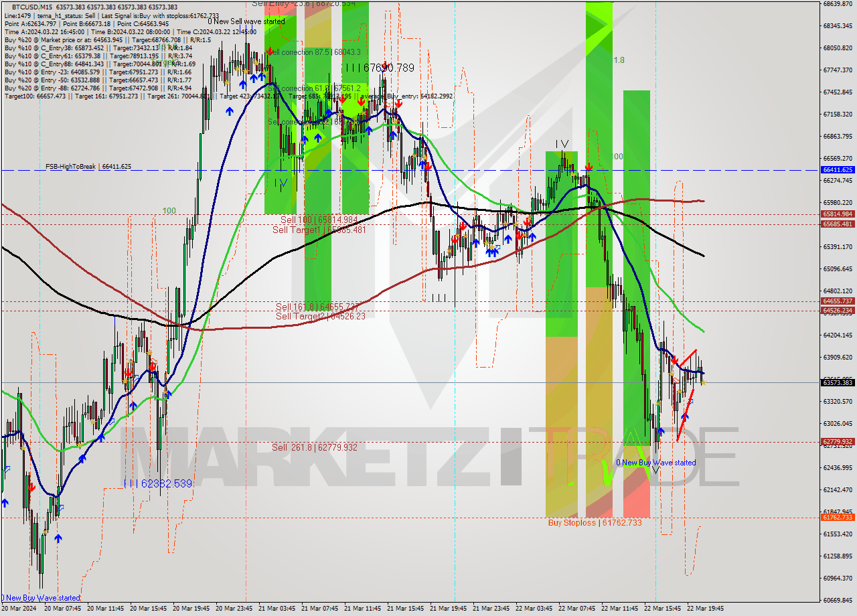Click the '21 Mar 11:45' time label

click(x=362, y=609)
